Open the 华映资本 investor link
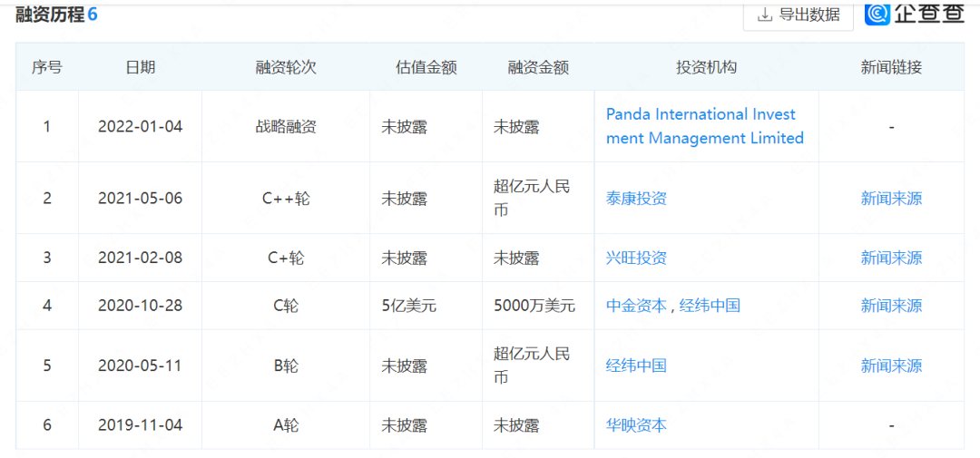Screen dimensions: 980x458 (636, 425)
